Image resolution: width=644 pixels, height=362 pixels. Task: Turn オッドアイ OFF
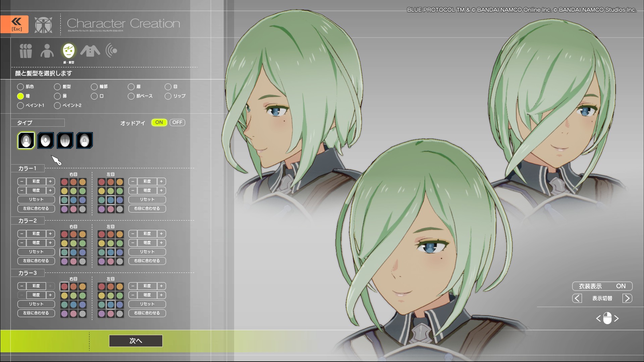pos(177,122)
